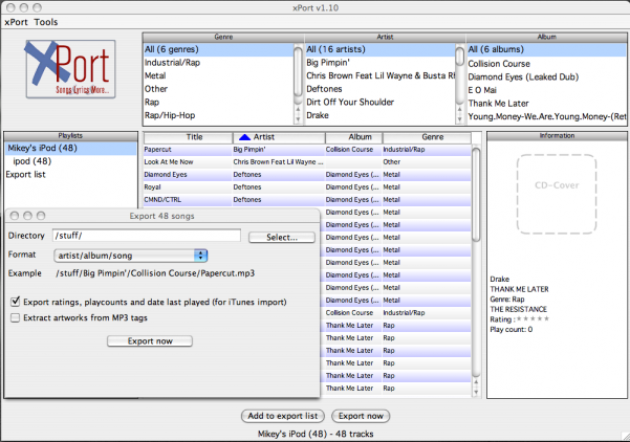Select Young.Money-We.Are.Young.Money album

[x=546, y=117]
